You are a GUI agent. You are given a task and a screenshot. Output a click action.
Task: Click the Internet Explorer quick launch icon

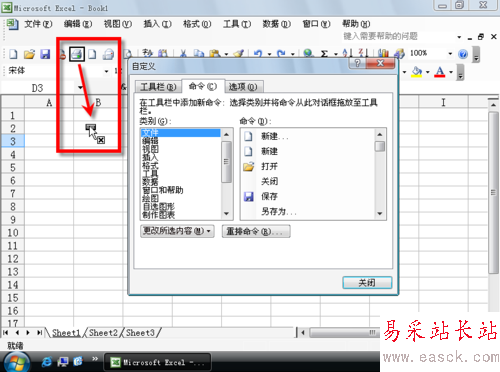click(x=47, y=361)
